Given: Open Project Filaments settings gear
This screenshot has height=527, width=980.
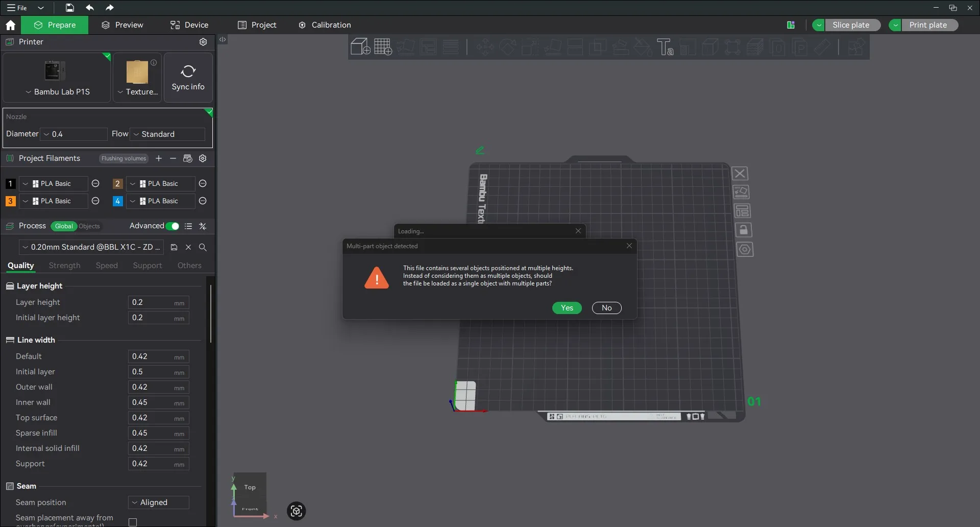Looking at the screenshot, I should [203, 158].
